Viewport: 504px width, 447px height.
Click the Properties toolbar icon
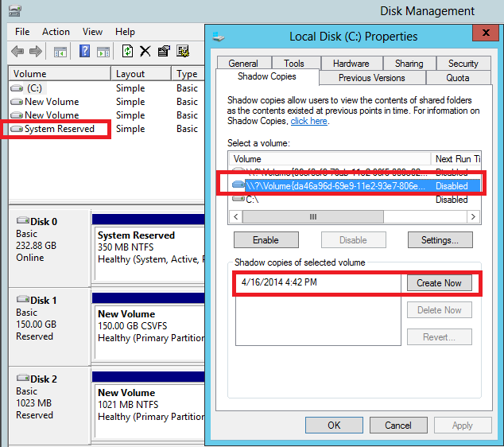tap(164, 52)
